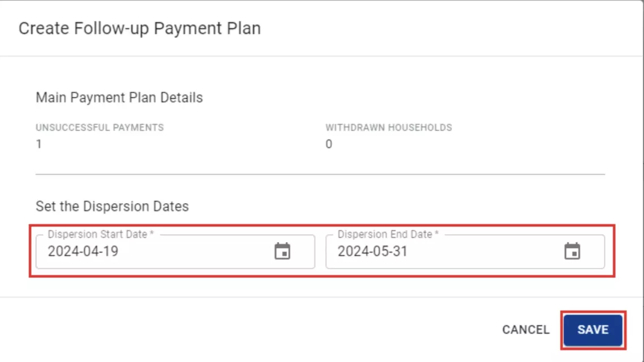The image size is (644, 362).
Task: Click the Dispersion Start Date floating label
Action: click(101, 234)
